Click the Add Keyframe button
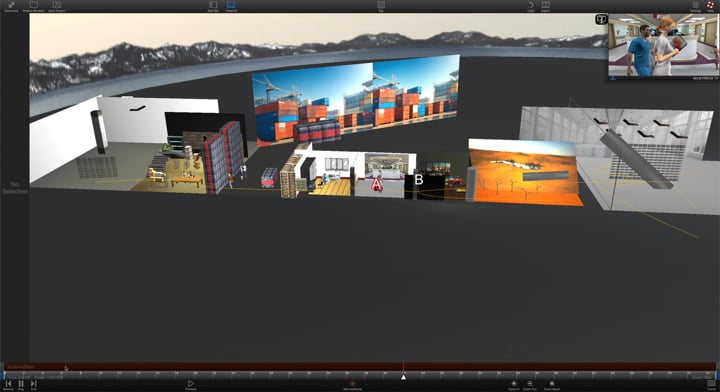The height and width of the screenshot is (392, 720). (x=353, y=385)
